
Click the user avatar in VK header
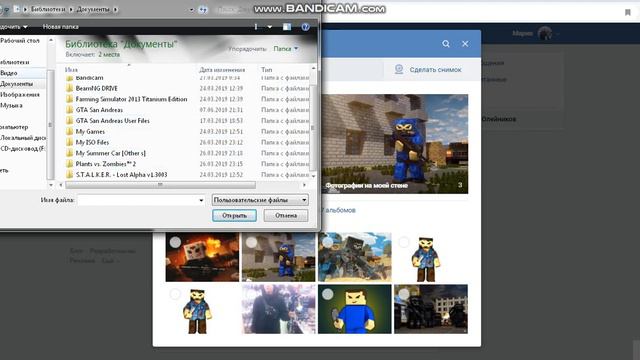point(545,33)
